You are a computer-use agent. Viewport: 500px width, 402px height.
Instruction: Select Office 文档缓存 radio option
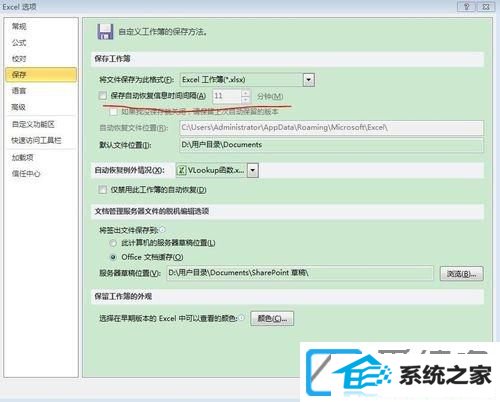coord(113,257)
